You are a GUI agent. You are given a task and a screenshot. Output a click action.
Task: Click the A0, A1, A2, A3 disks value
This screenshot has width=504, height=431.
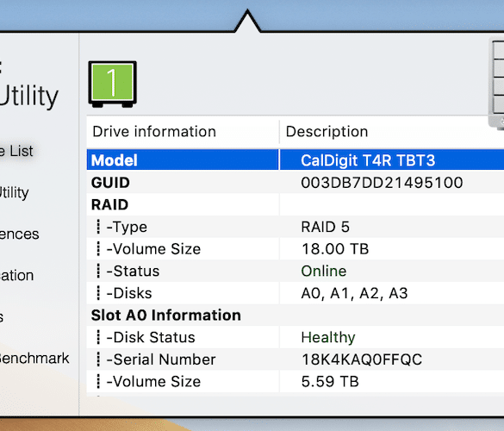(354, 293)
